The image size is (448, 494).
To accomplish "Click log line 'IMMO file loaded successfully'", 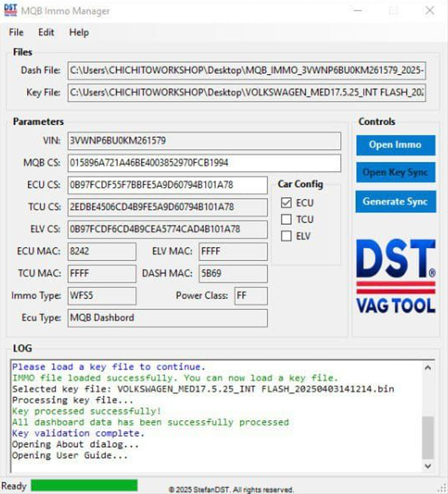I will (175, 378).
